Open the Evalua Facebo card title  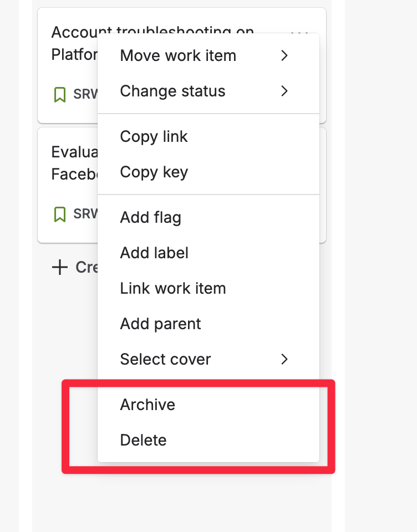coord(74,163)
